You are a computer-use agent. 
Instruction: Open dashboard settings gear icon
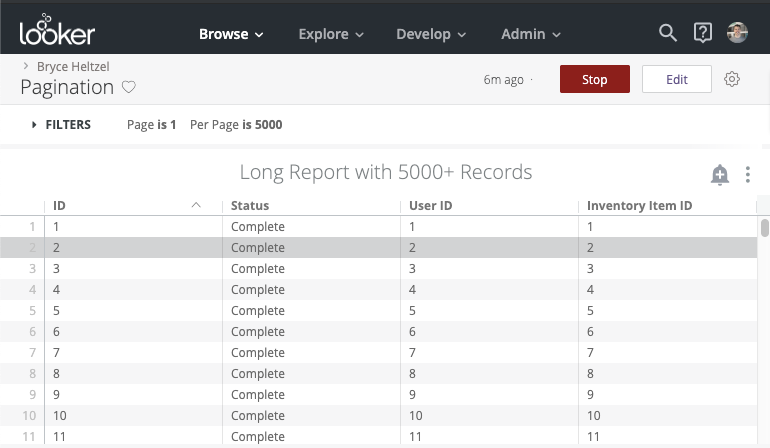click(x=732, y=79)
